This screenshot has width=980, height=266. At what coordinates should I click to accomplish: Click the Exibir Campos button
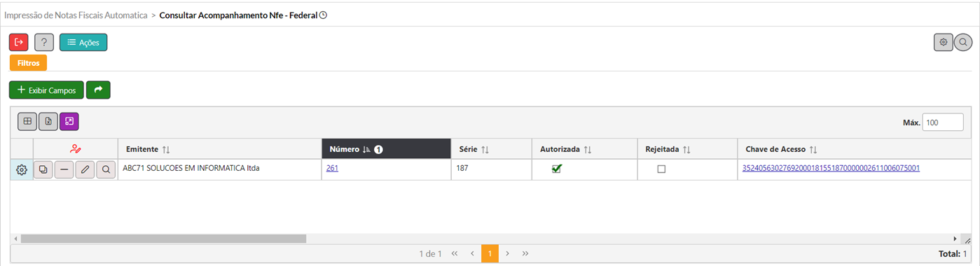click(46, 90)
